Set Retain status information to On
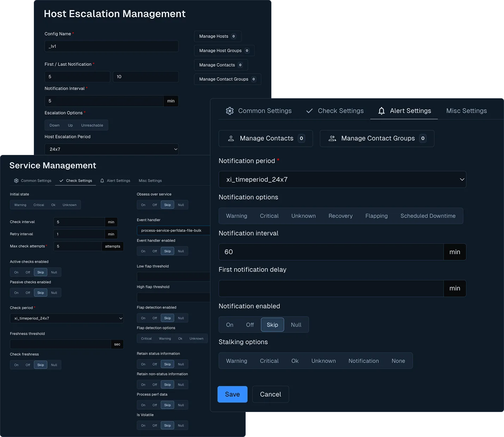This screenshot has height=437, width=504. coord(143,364)
